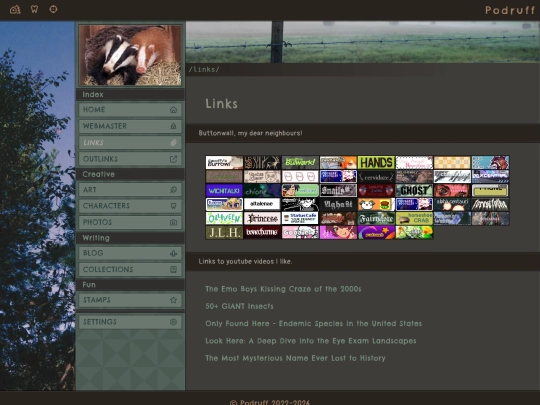
Task: Click the magenta anime face site button
Action: 338,232
